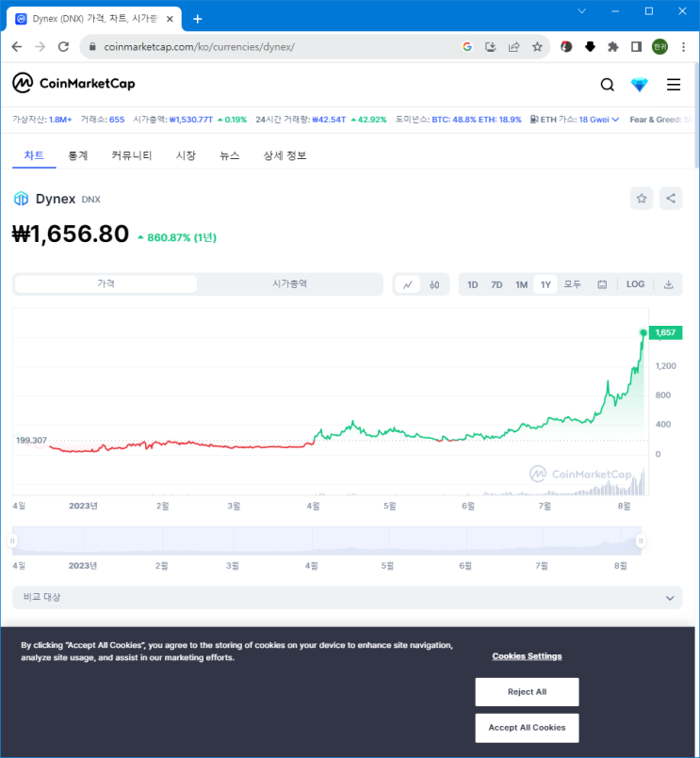Open the 커뮤니티 tab
Viewport: 700px width, 758px height.
point(132,155)
